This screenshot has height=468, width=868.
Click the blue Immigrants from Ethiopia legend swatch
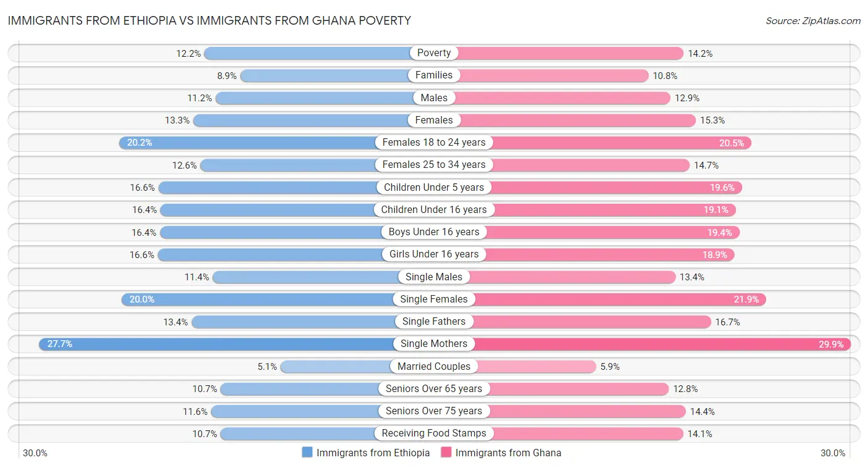coord(307,453)
